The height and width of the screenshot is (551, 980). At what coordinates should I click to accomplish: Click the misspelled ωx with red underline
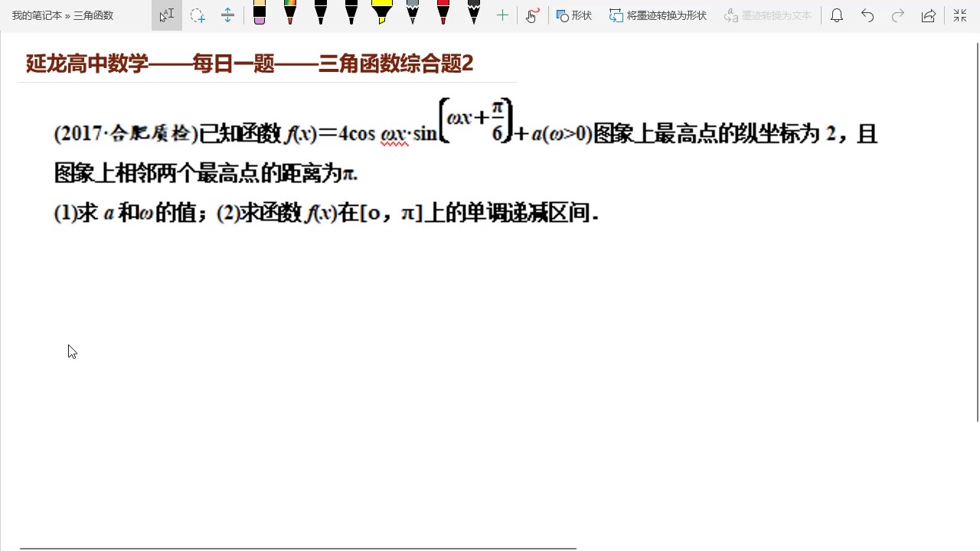pyautogui.click(x=394, y=135)
